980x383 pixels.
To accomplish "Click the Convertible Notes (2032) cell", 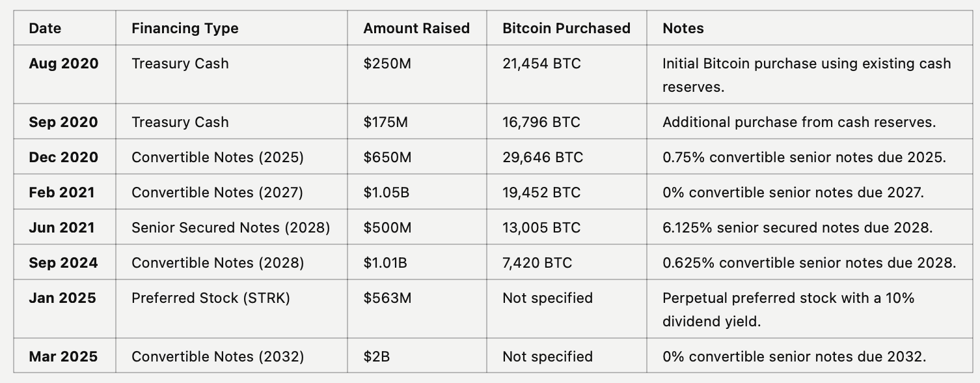I will pos(217,357).
